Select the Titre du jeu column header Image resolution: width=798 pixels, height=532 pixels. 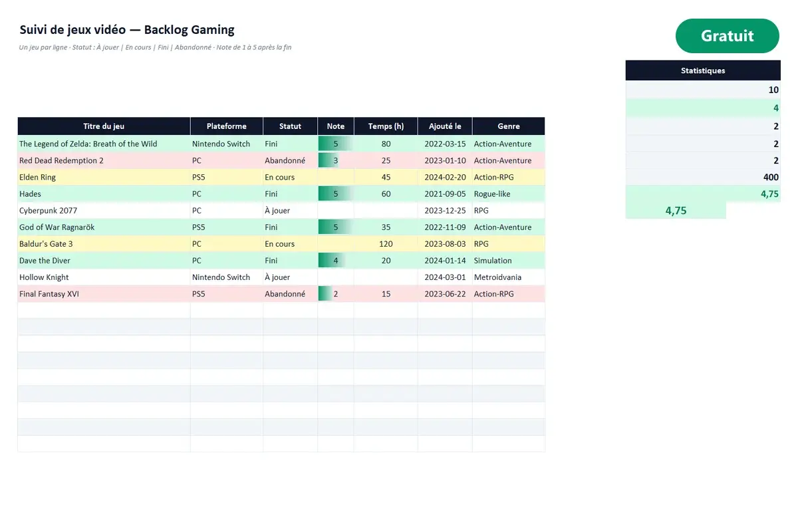[x=104, y=126]
